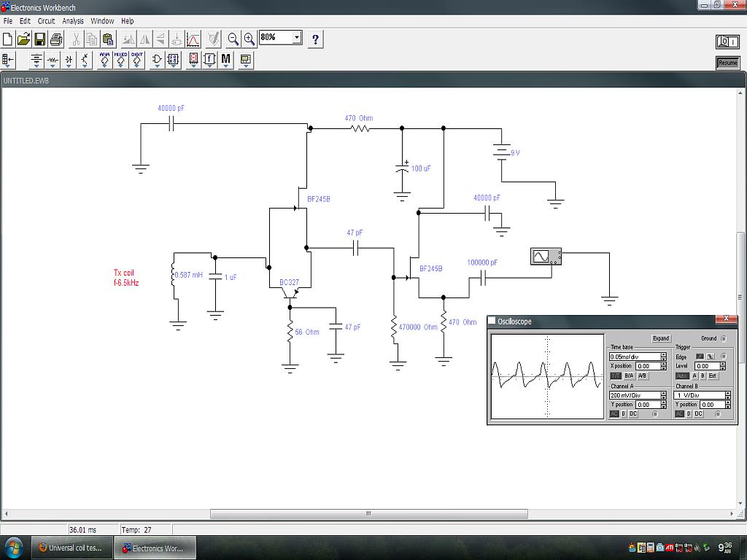The width and height of the screenshot is (747, 560).
Task: Save the circuit with floppy icon
Action: [40, 39]
